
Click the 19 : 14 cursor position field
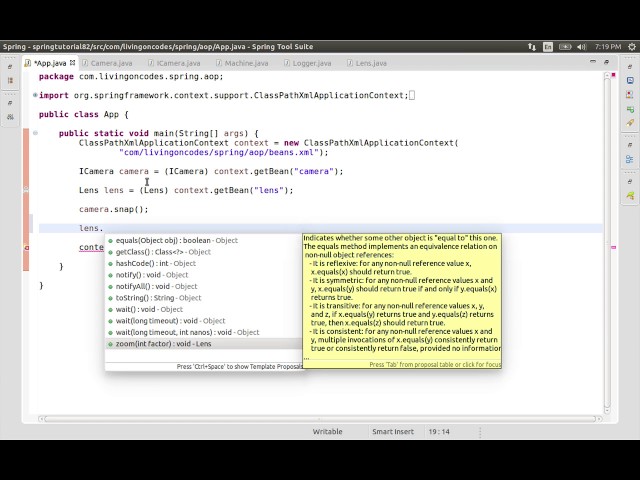point(439,431)
